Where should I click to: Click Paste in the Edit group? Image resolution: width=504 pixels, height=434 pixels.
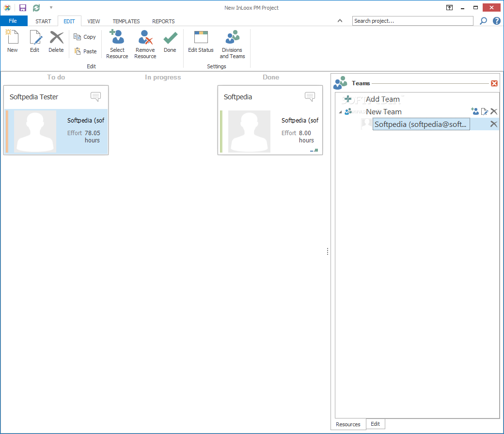[x=85, y=51]
